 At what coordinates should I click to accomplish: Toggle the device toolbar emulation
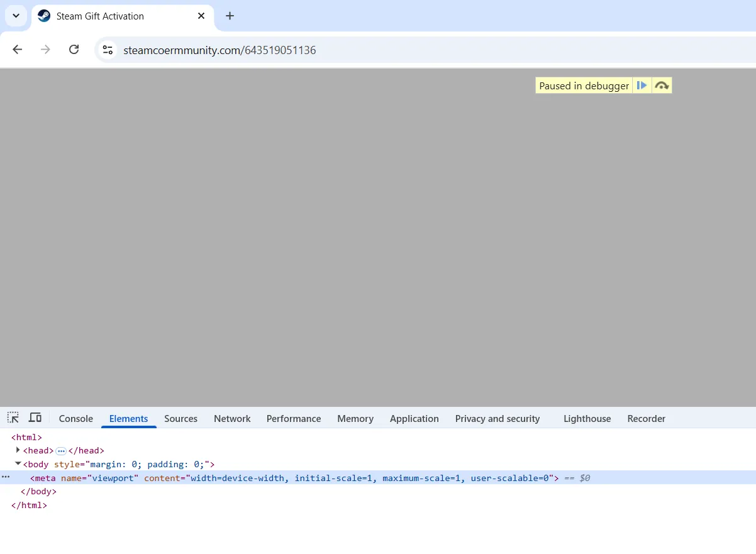(35, 418)
